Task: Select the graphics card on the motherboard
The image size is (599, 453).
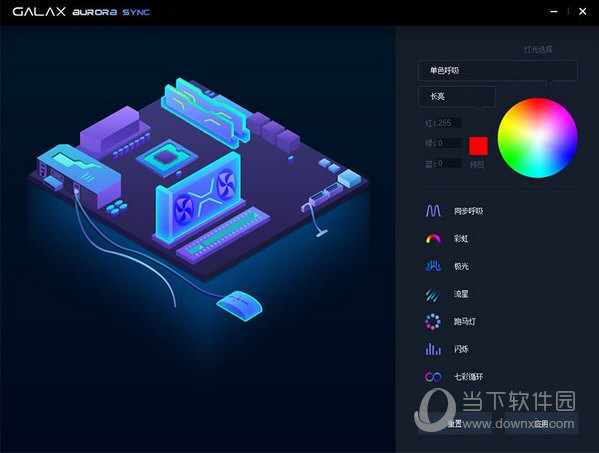Action: point(199,199)
